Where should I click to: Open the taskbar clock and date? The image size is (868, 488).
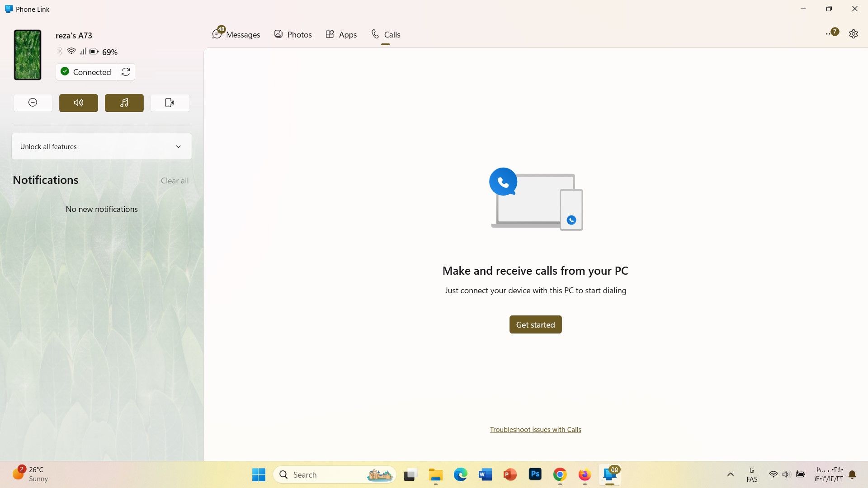coord(828,474)
